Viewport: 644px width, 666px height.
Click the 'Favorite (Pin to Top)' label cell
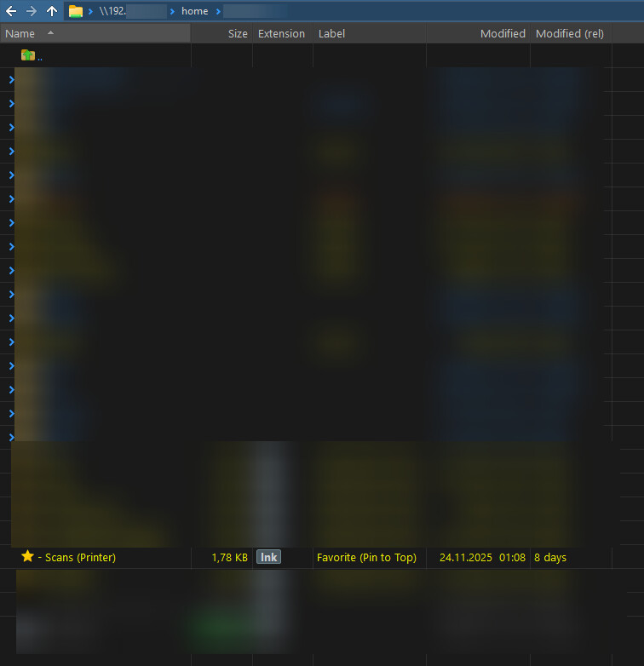coord(366,557)
